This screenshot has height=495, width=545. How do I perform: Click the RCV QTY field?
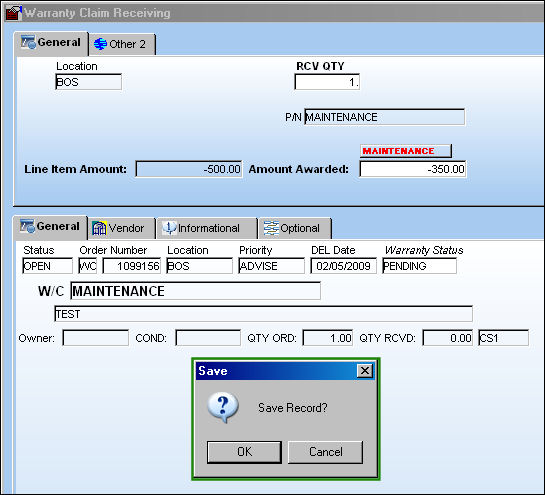(327, 82)
